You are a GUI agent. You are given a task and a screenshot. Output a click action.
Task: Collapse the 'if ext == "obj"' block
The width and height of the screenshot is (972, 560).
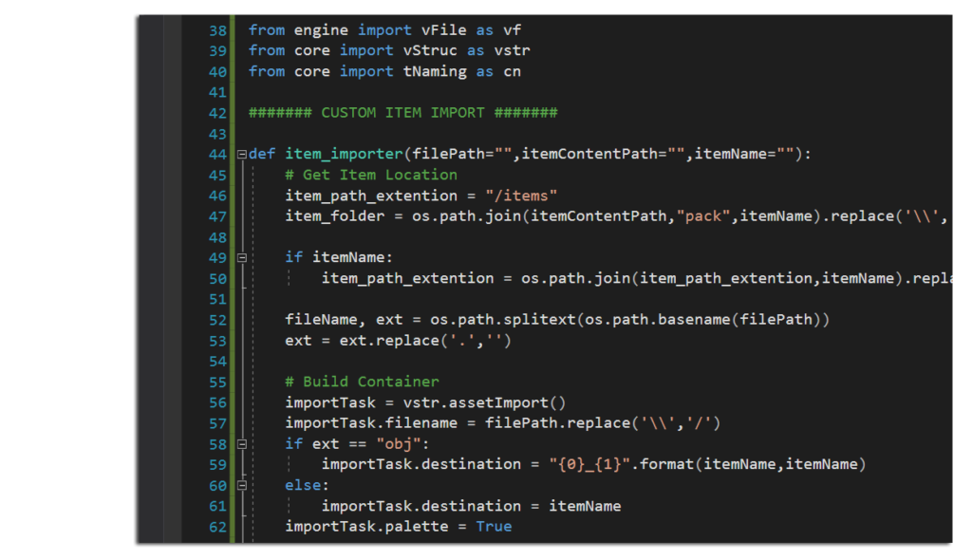pos(241,443)
